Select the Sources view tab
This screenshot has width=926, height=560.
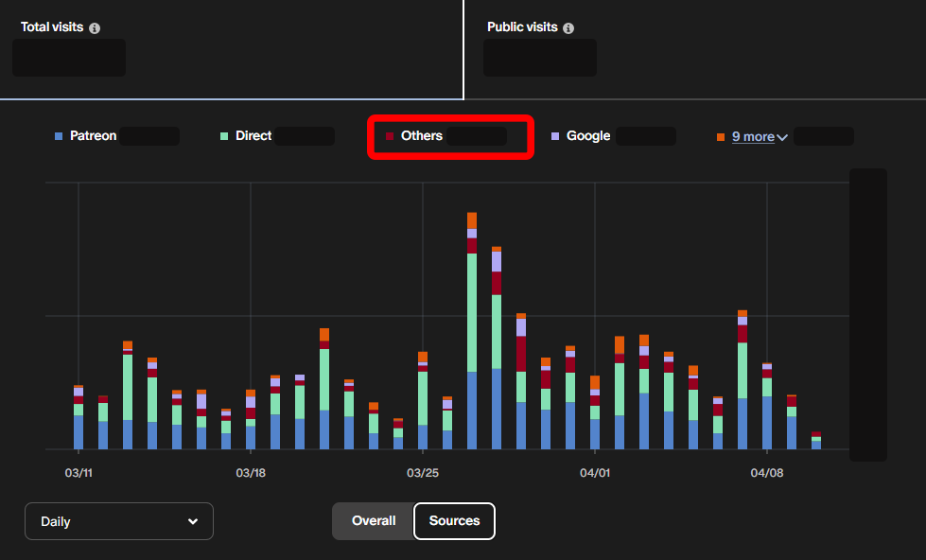coord(454,520)
